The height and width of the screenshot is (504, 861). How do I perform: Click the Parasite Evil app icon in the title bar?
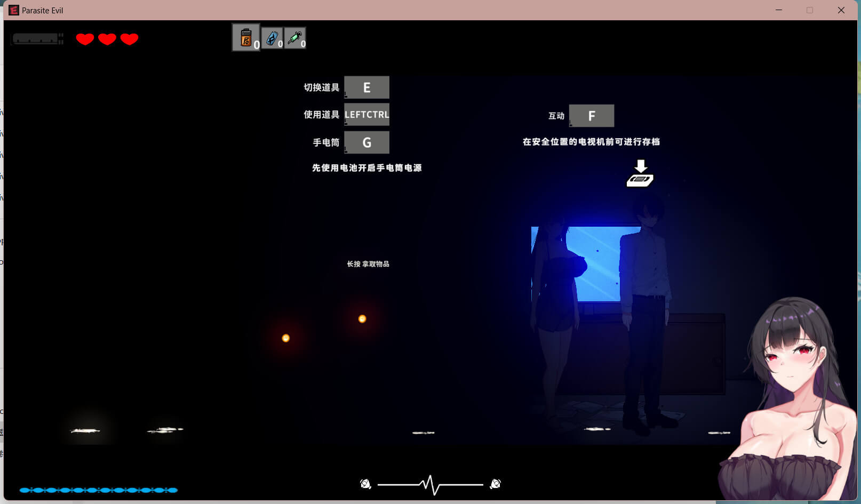click(14, 10)
